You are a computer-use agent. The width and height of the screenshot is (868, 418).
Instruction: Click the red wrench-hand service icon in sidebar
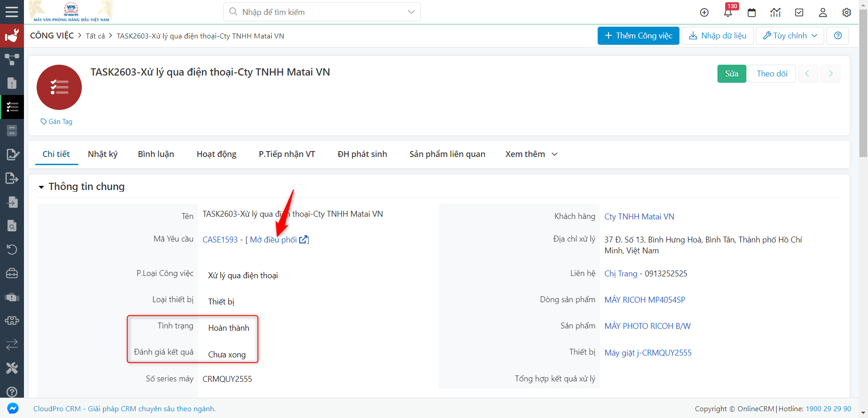pos(12,35)
